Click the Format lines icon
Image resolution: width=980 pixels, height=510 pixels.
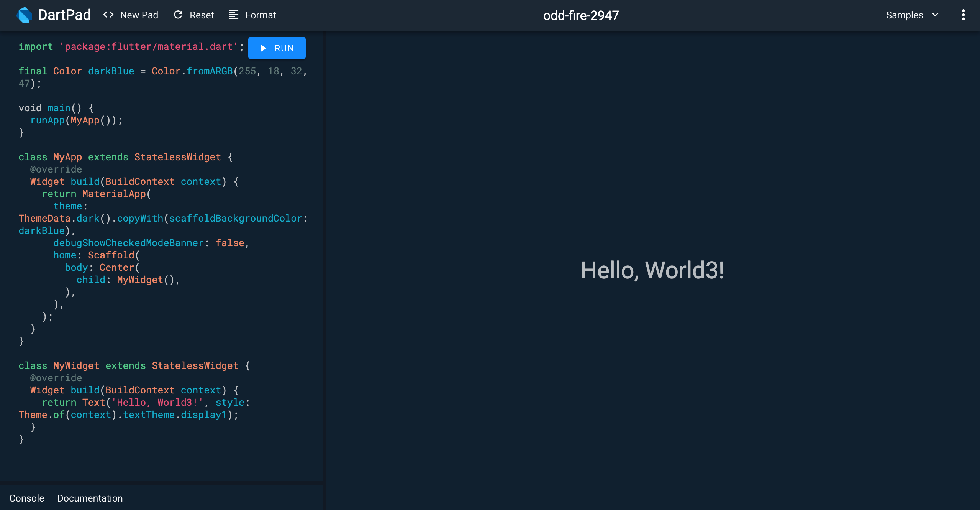pos(233,15)
